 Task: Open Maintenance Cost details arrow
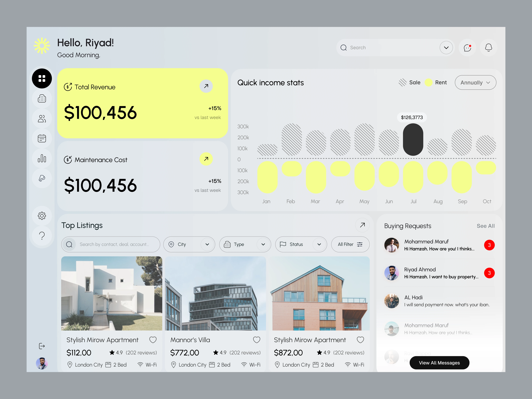[x=206, y=159]
